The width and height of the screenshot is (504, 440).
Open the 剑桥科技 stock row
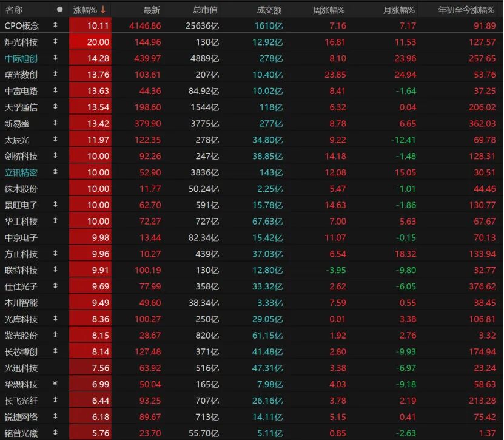(x=21, y=156)
